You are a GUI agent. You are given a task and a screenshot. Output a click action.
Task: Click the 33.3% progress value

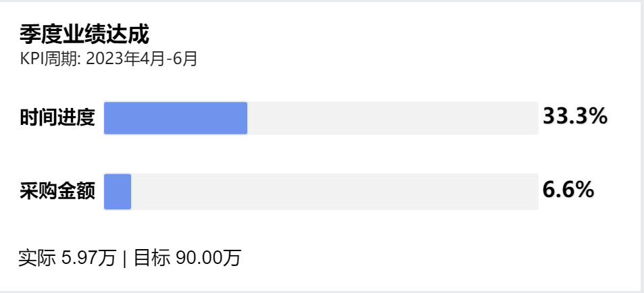click(575, 116)
